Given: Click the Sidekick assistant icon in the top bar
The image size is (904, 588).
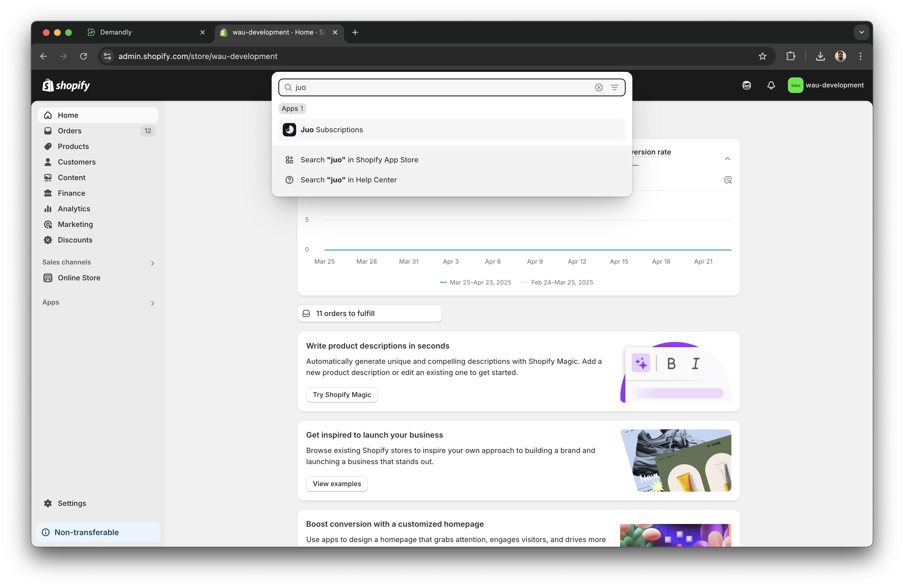Looking at the screenshot, I should 746,85.
